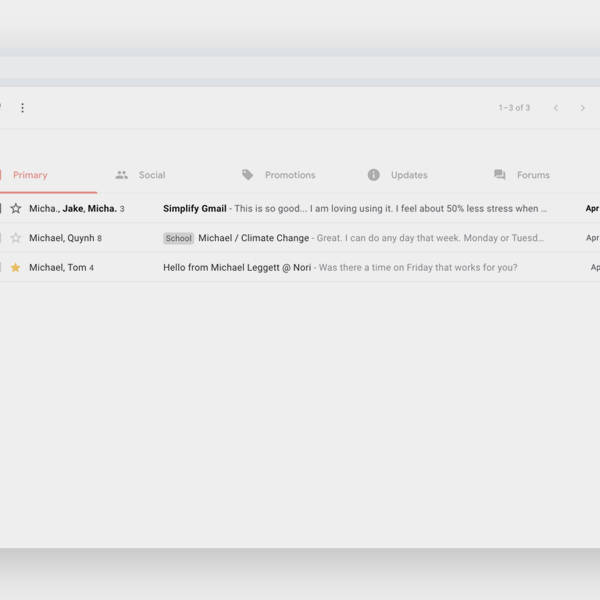The width and height of the screenshot is (600, 600).
Task: Unstar the Michael, Tom conversation
Action: point(15,268)
